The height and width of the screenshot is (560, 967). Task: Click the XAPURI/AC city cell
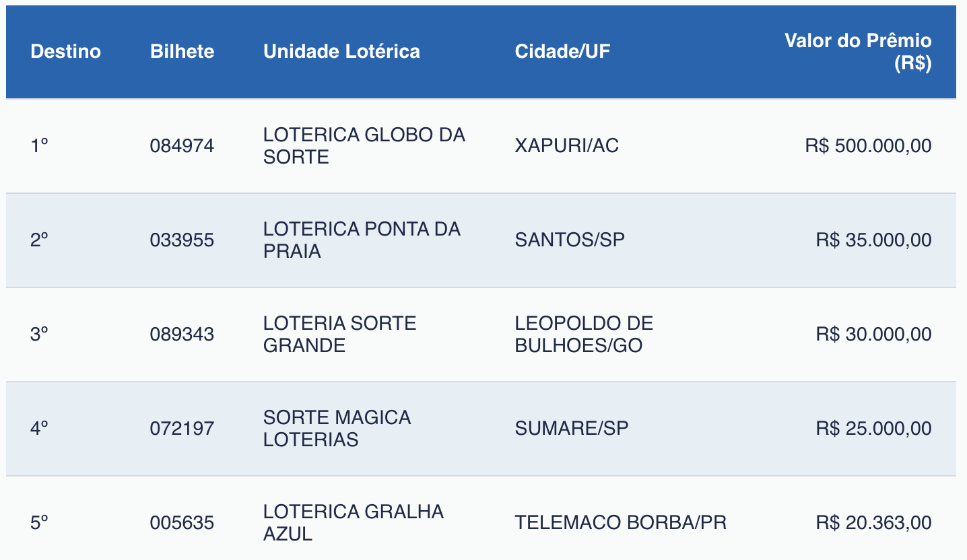pos(566,146)
